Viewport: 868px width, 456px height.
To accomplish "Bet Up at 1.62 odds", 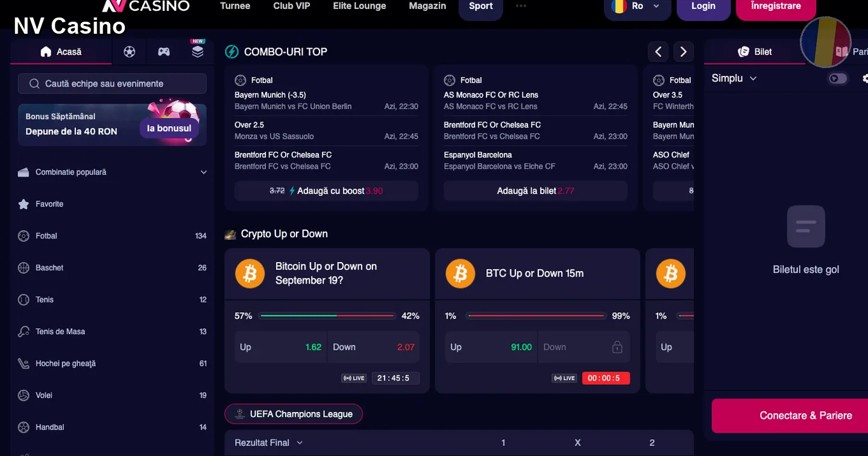I will [x=280, y=347].
